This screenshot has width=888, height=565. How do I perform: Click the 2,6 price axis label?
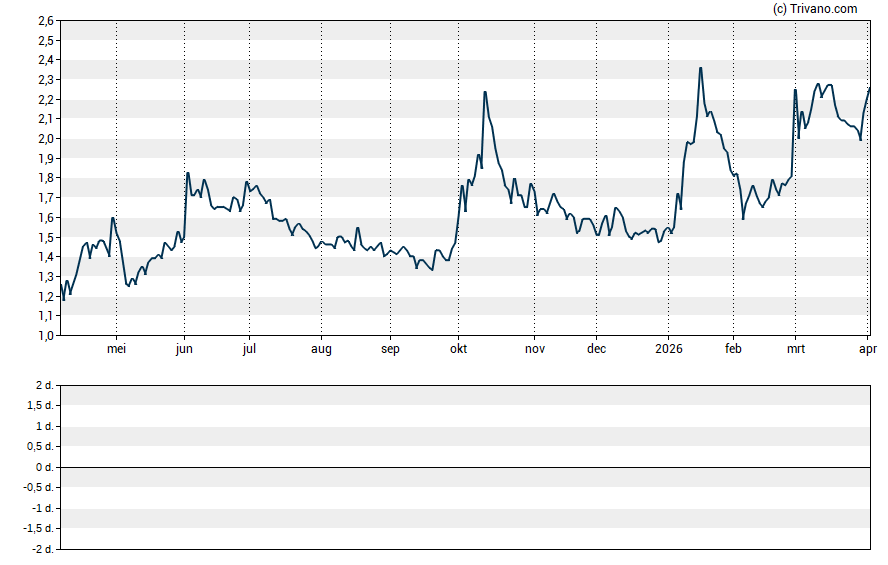(x=45, y=21)
